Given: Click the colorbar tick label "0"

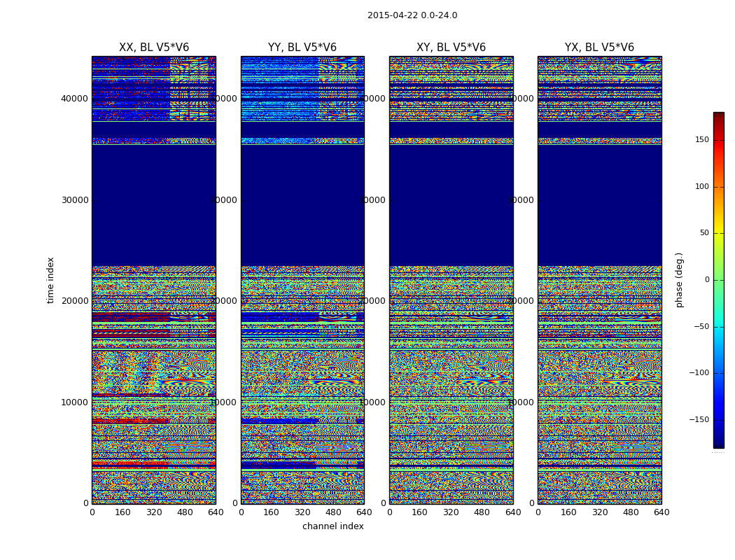Looking at the screenshot, I should click(707, 280).
